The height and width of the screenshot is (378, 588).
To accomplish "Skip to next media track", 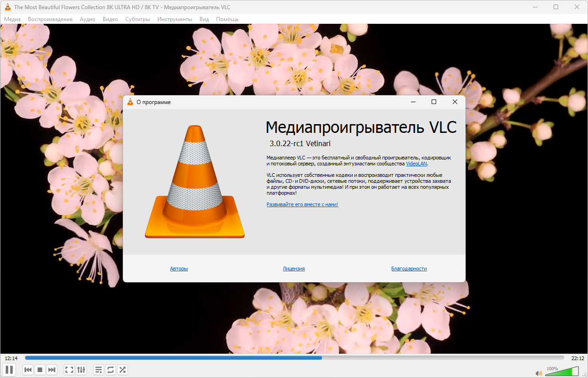I will [52, 370].
